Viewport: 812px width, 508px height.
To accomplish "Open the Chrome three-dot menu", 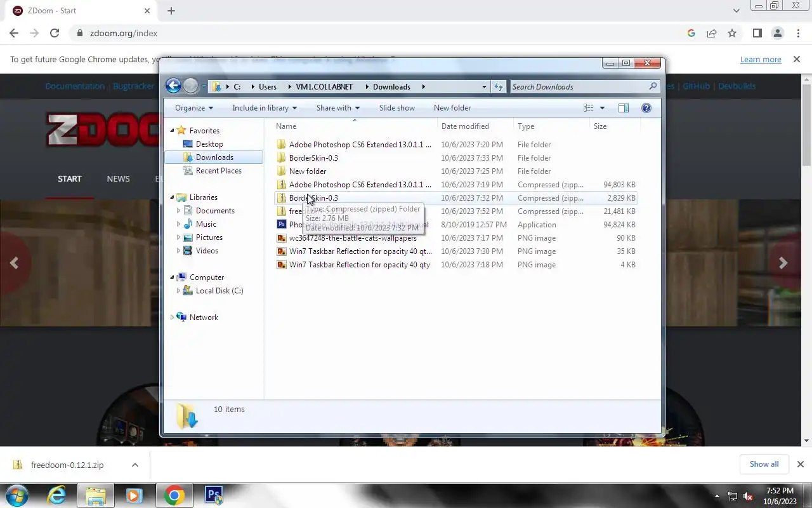I will tap(797, 33).
